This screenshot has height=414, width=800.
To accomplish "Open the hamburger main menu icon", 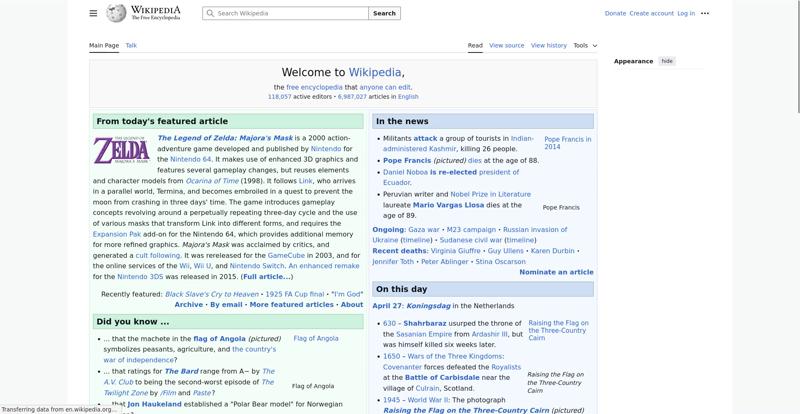I will pyautogui.click(x=93, y=13).
